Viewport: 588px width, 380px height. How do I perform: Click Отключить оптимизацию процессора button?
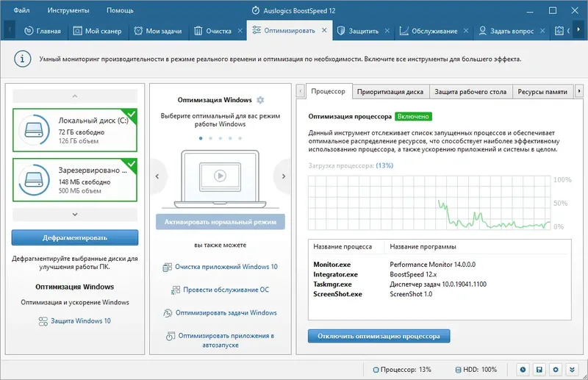tap(379, 336)
